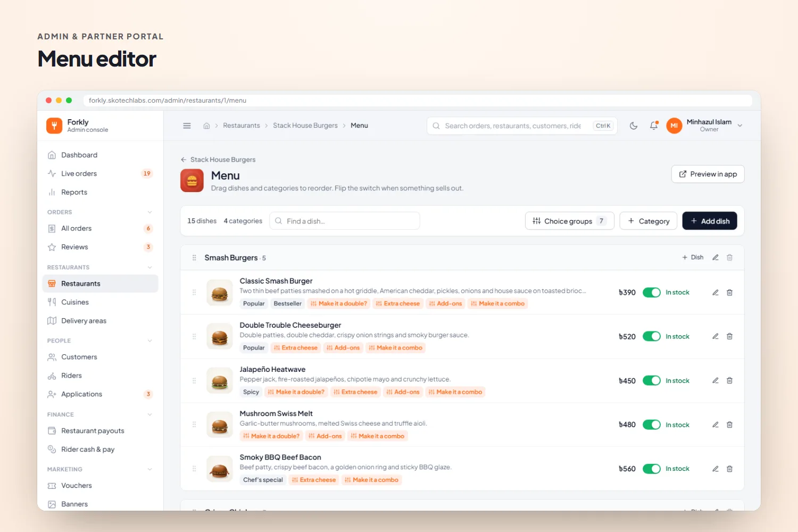Click the Stack House Burgers restaurant logo
Image resolution: width=798 pixels, height=532 pixels.
[192, 180]
